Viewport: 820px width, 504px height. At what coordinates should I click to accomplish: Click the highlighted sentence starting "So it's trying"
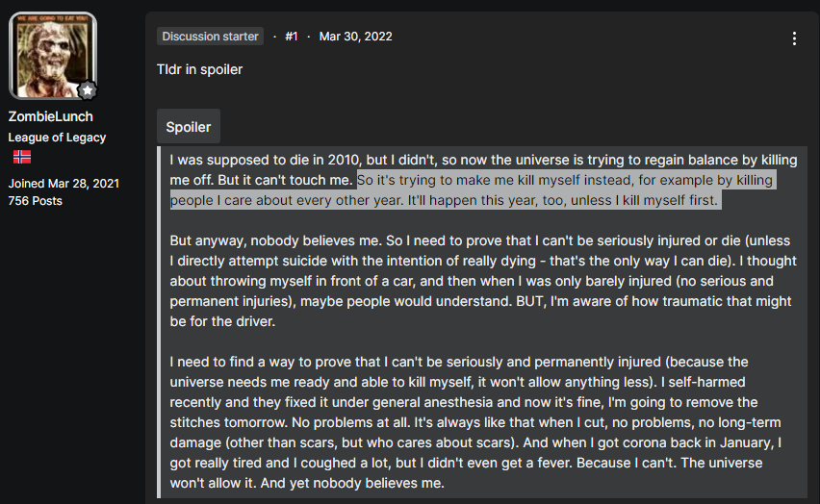(473, 189)
